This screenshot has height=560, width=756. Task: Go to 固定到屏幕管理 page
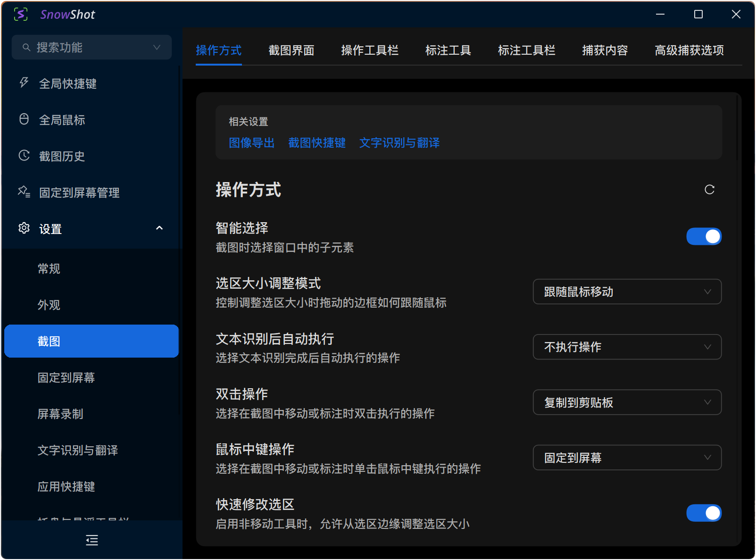pos(91,192)
